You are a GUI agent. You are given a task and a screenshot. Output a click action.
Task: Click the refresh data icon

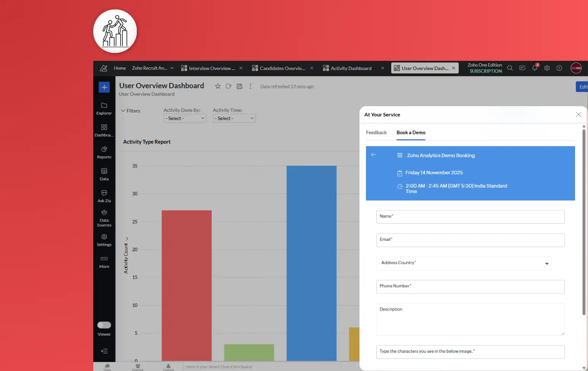click(x=228, y=86)
